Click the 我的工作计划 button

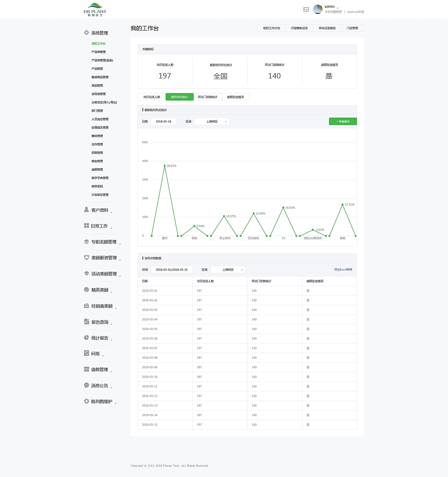[271, 28]
